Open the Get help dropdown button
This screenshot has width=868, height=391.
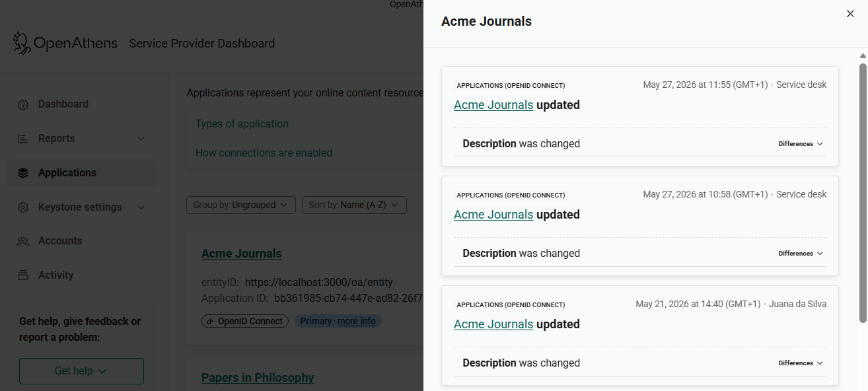click(x=81, y=371)
